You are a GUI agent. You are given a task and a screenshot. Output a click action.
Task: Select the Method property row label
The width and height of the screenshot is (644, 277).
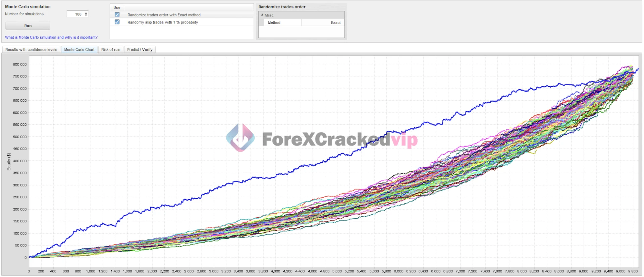click(274, 23)
